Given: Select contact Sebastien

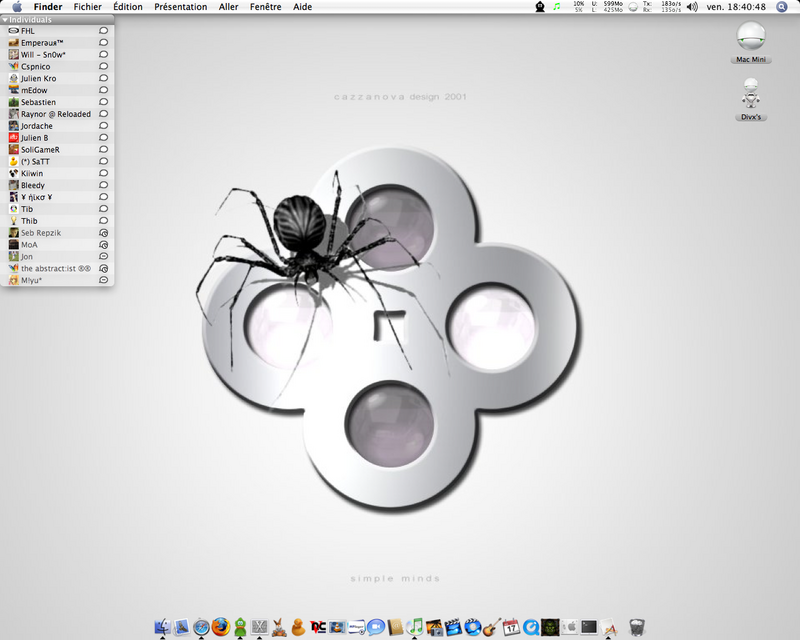Looking at the screenshot, I should tap(58, 102).
